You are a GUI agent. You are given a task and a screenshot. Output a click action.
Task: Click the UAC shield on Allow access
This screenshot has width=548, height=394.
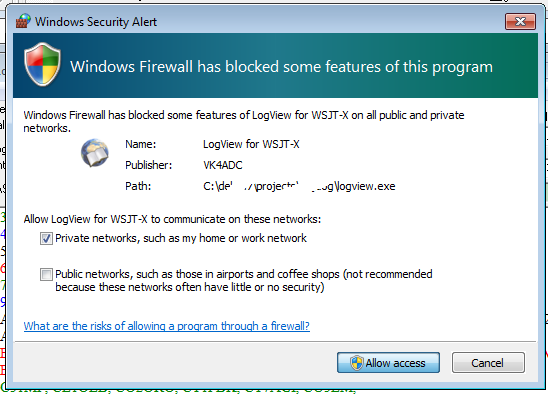coord(357,363)
